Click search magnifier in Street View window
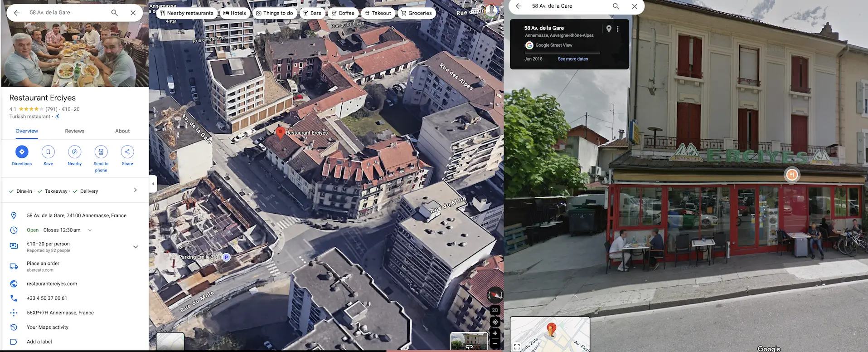 coord(616,6)
